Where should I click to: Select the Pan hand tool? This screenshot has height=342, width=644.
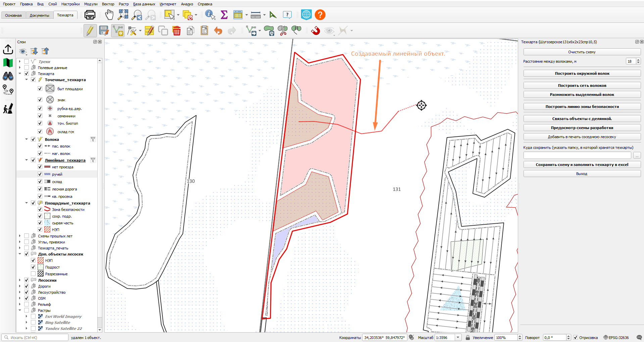click(109, 15)
